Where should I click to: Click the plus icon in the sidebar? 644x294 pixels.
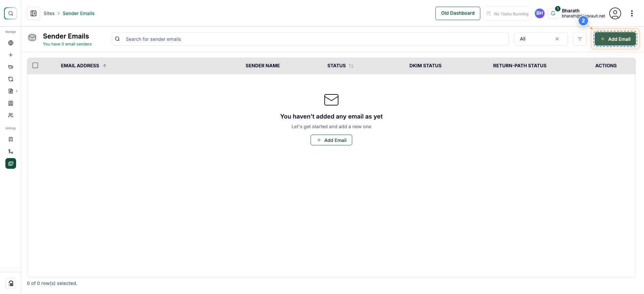[x=11, y=55]
